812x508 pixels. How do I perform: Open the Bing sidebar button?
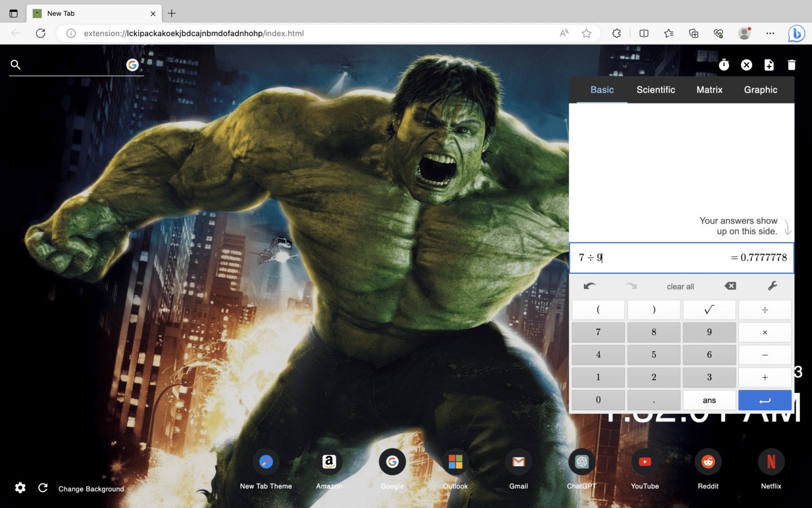[796, 33]
